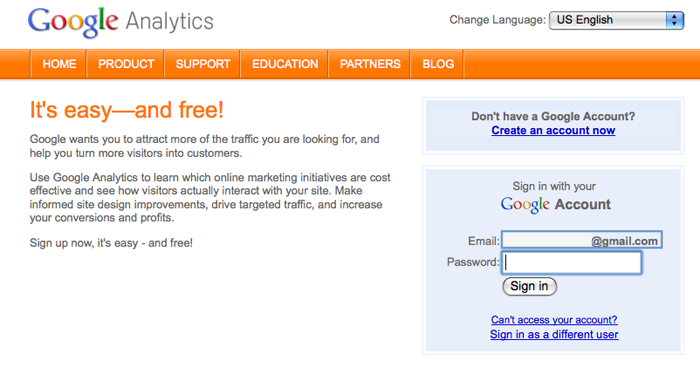The height and width of the screenshot is (381, 700).
Task: Open the US English language selector
Action: click(616, 20)
